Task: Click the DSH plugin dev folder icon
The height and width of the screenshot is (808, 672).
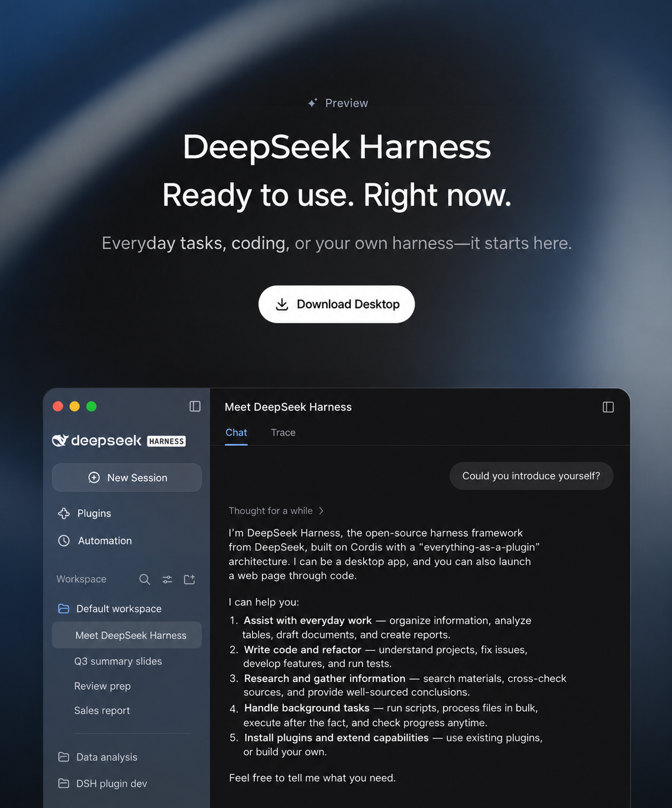Action: 63,783
